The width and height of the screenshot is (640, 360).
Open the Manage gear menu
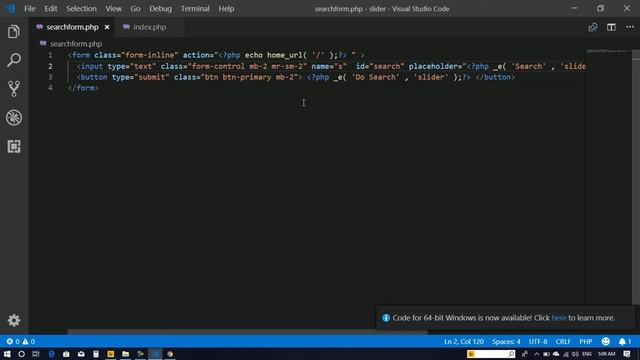pos(13,320)
